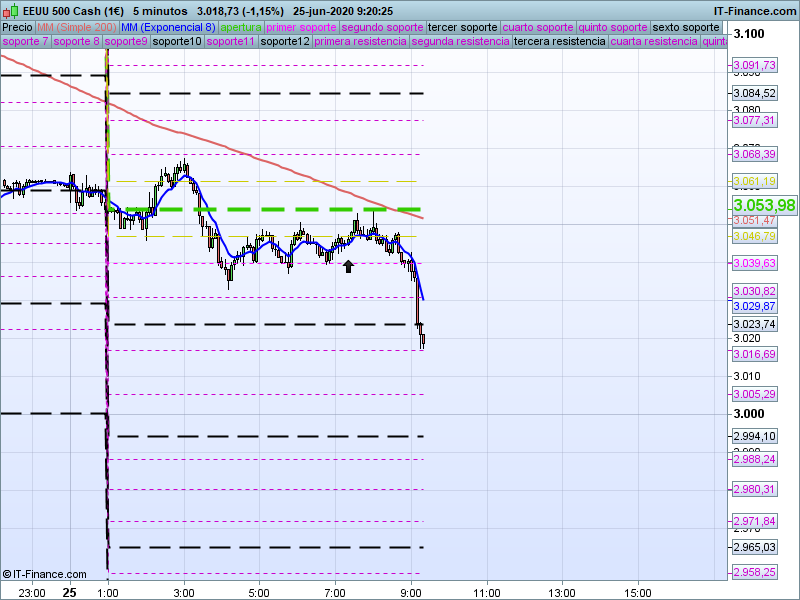This screenshot has width=800, height=600.
Task: Click the 25-jun-2020 9:20:25 timestamp
Action: 343,11
